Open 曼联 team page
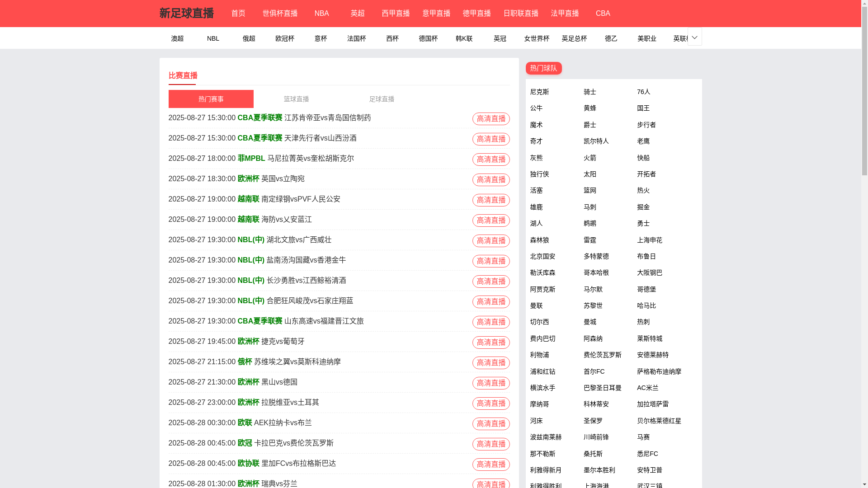The height and width of the screenshot is (488, 868). point(536,305)
